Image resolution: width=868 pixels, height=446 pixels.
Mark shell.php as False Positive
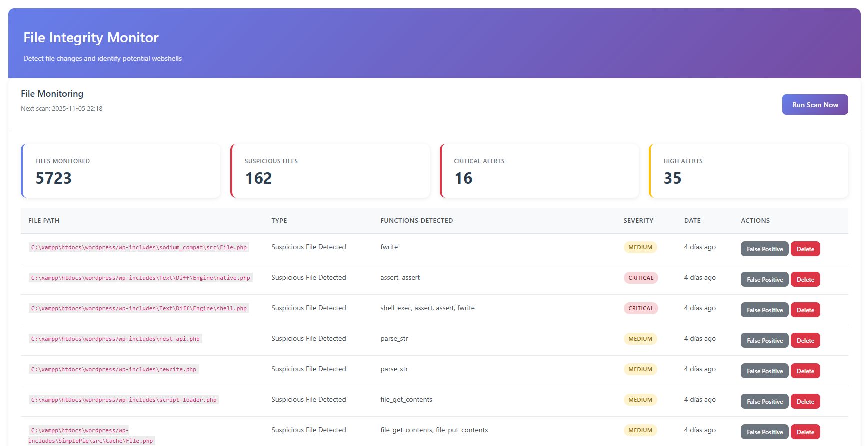pyautogui.click(x=764, y=310)
